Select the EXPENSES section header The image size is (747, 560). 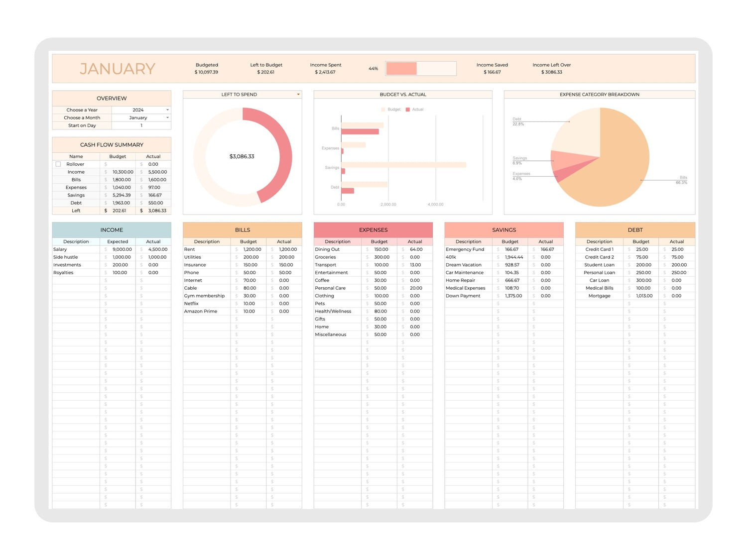coord(373,230)
